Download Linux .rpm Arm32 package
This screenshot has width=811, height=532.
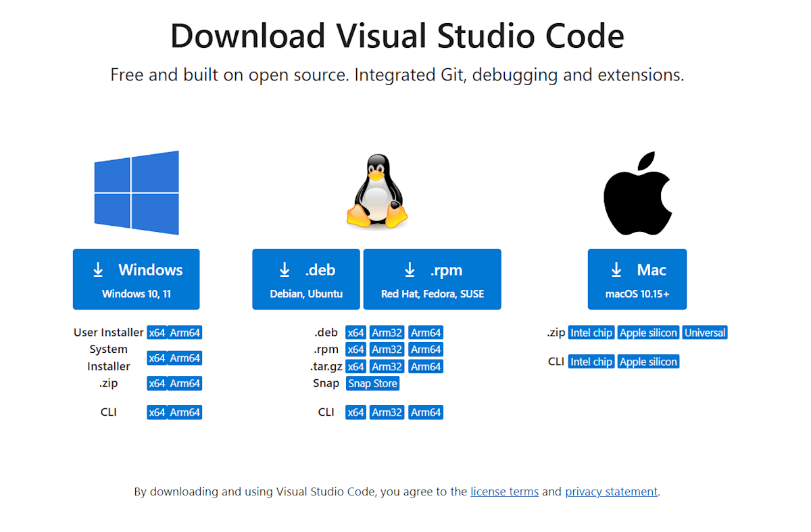pos(387,349)
